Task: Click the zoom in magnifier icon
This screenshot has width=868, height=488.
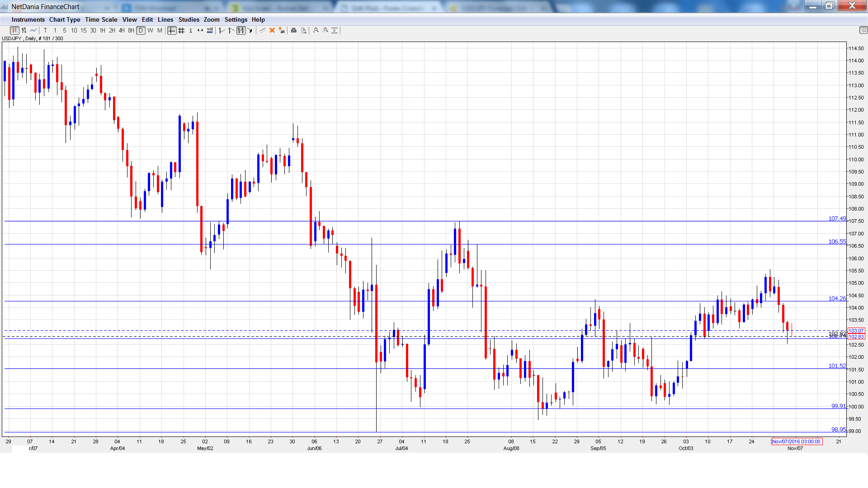Action: point(316,30)
